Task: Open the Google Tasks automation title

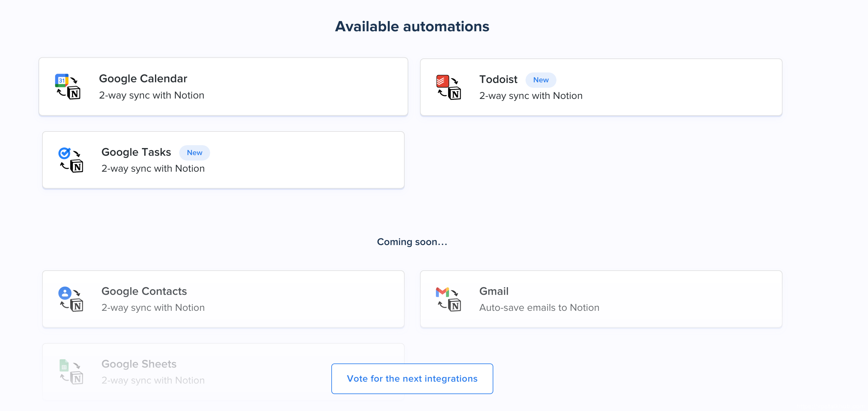Action: (x=136, y=152)
